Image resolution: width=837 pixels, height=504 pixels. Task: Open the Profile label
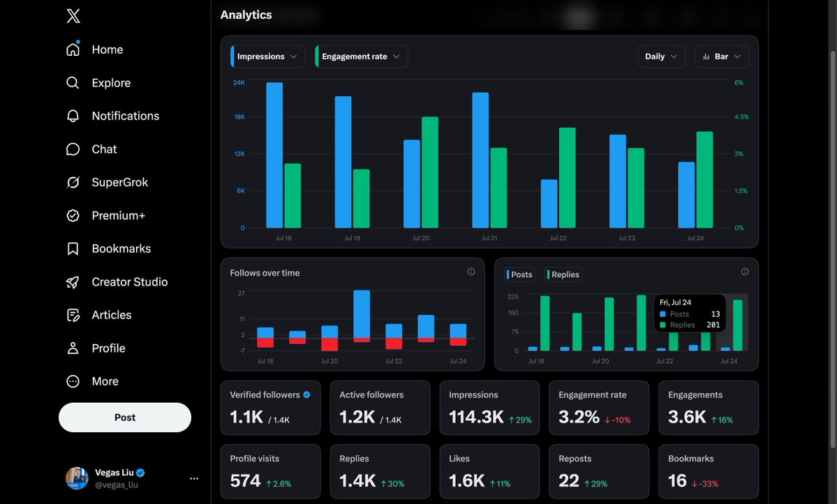click(x=108, y=348)
